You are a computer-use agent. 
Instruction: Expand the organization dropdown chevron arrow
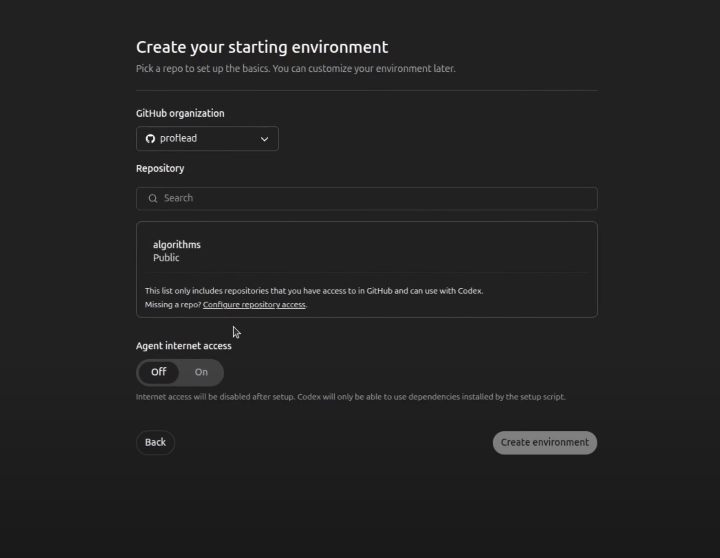(x=264, y=139)
